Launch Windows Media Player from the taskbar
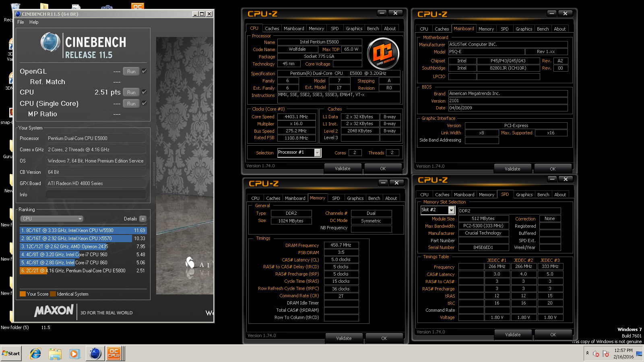 (x=74, y=354)
